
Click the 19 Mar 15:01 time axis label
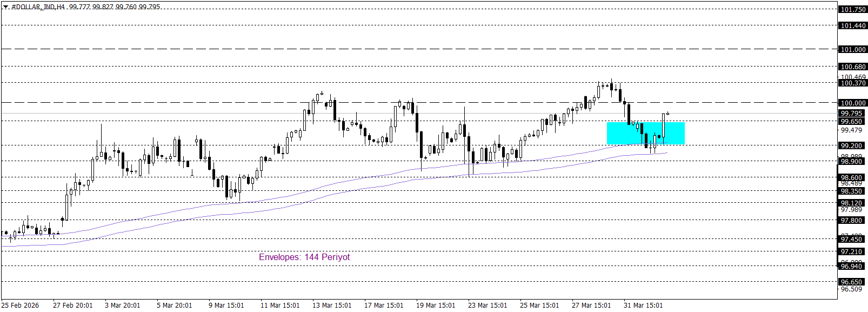[435, 305]
